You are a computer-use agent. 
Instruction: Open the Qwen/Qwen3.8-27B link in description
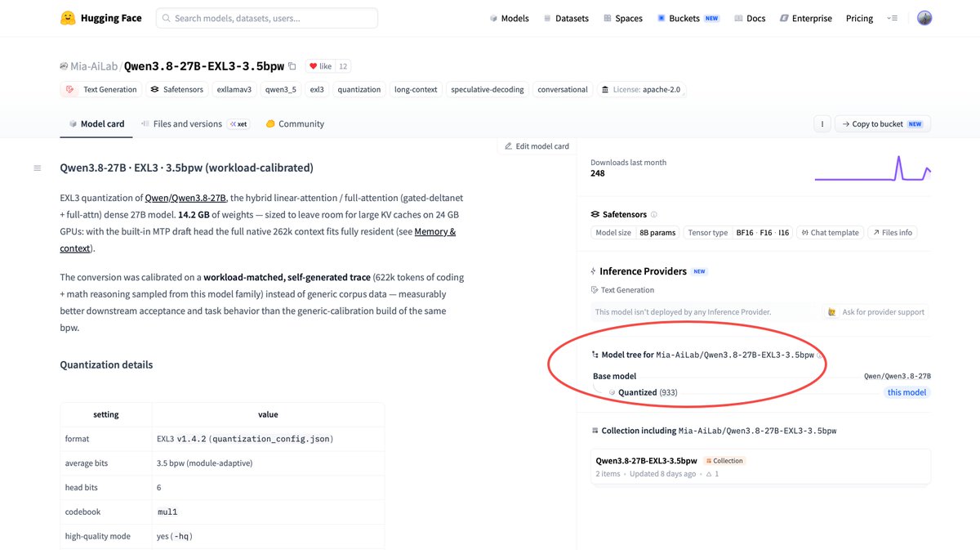(185, 198)
